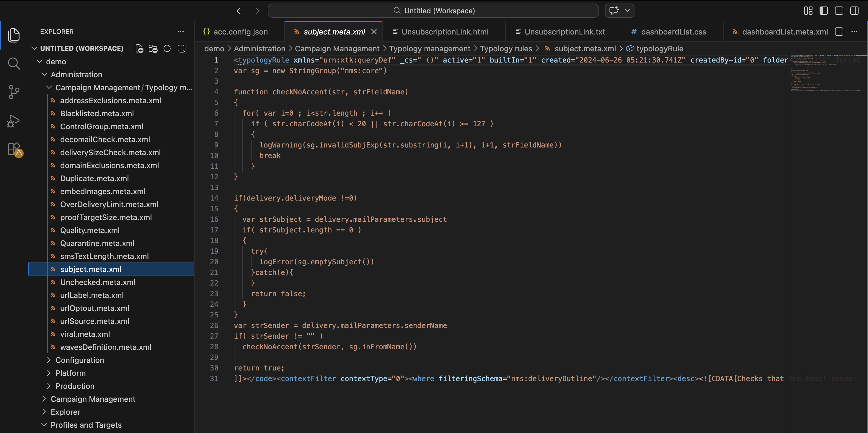
Task: Click Typology rules in the breadcrumb
Action: (506, 48)
